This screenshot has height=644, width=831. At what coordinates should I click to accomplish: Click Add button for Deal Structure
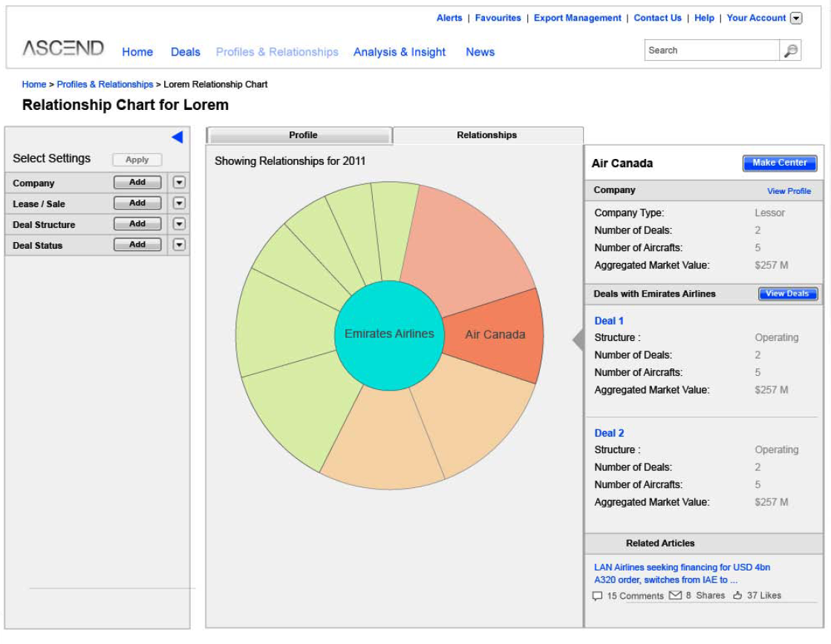click(137, 224)
